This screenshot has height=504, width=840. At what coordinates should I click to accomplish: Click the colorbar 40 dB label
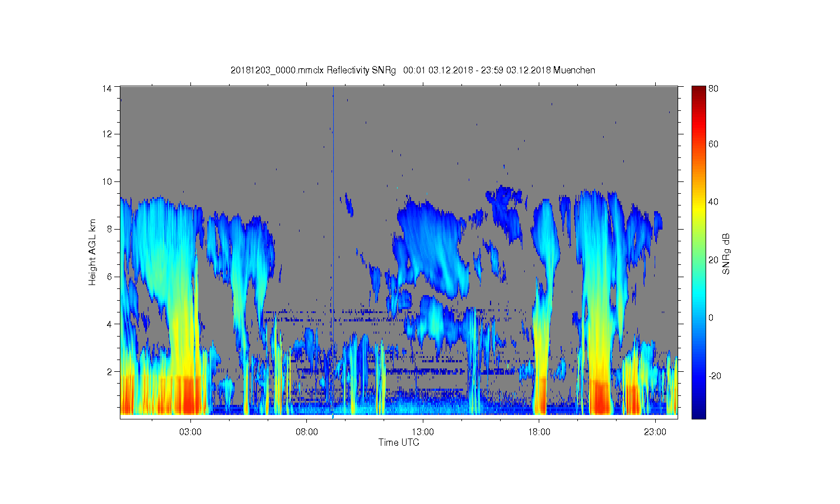click(x=713, y=202)
